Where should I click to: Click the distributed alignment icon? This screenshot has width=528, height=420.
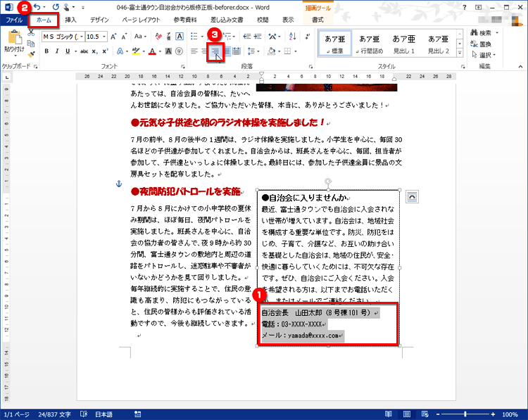(237, 51)
